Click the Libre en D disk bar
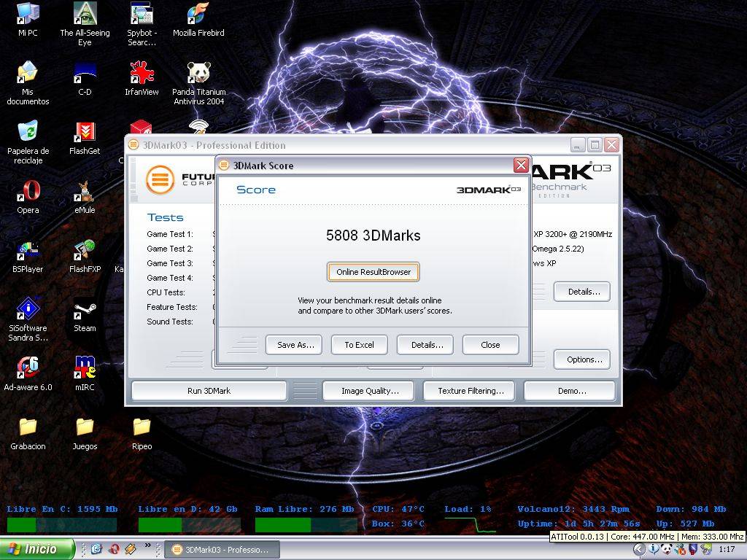This screenshot has width=747, height=560. tap(189, 525)
